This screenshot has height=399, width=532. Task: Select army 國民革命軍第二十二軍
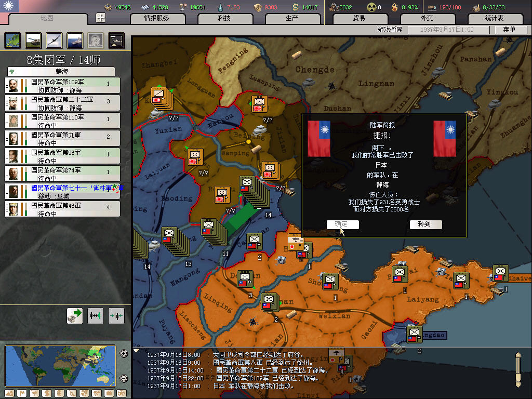(x=62, y=103)
